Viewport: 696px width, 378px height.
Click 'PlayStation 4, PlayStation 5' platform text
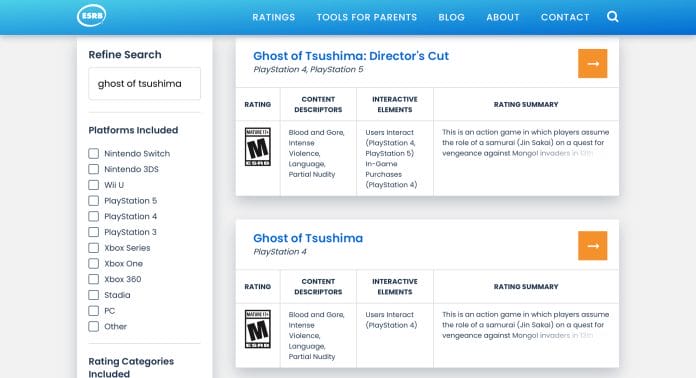pyautogui.click(x=308, y=70)
